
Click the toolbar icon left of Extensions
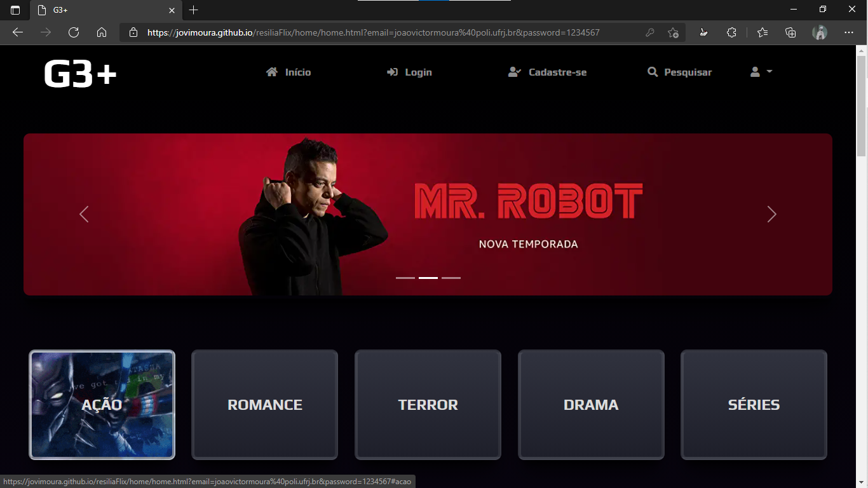tap(703, 32)
